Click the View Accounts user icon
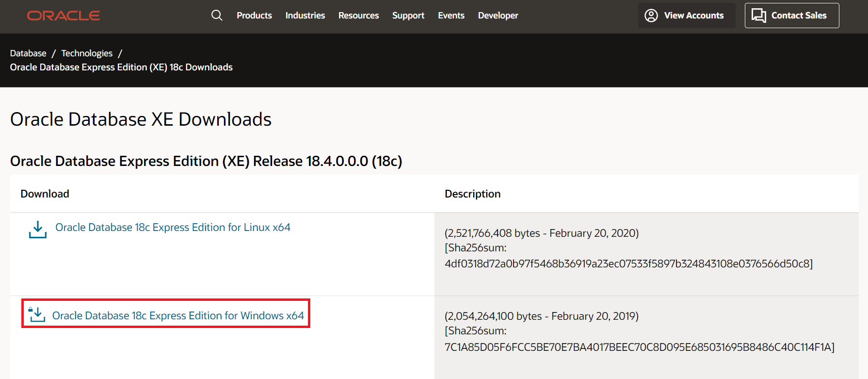The height and width of the screenshot is (379, 868). pyautogui.click(x=651, y=16)
